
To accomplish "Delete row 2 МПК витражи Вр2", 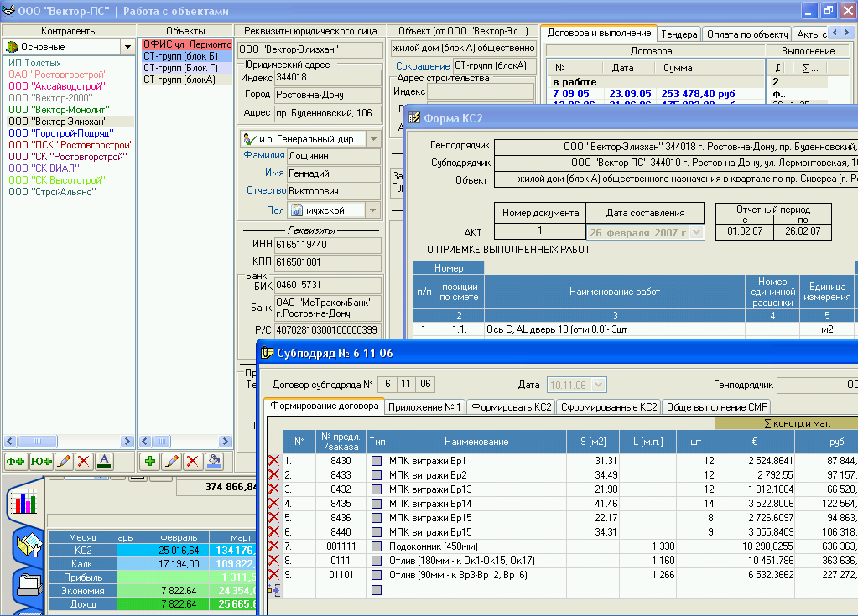I will tap(273, 475).
